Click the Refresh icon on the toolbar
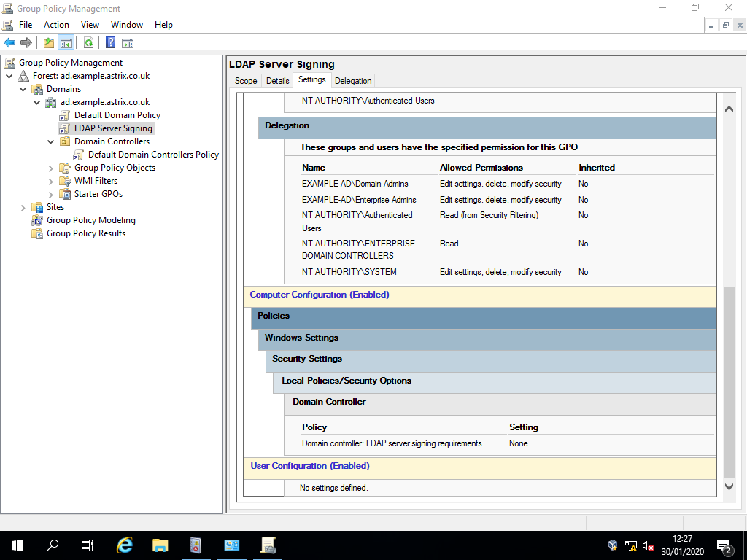Screen dimensions: 747x560 (87, 42)
